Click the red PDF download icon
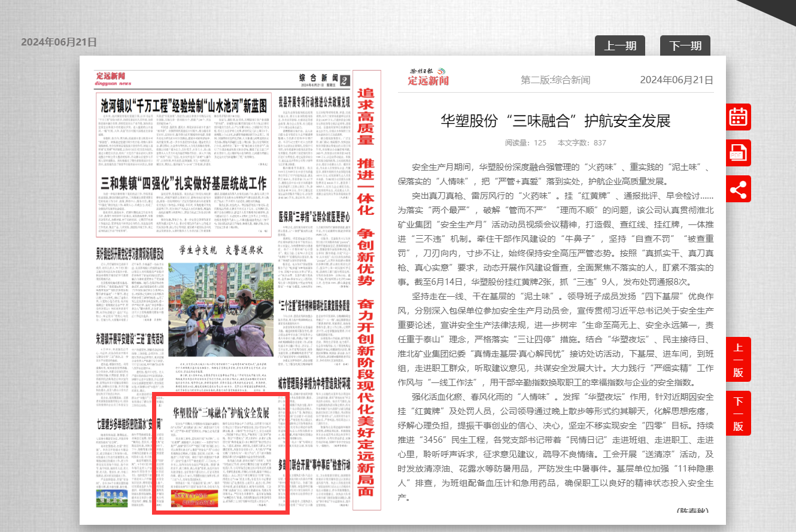Screen dimensions: 796x532 [x=738, y=153]
